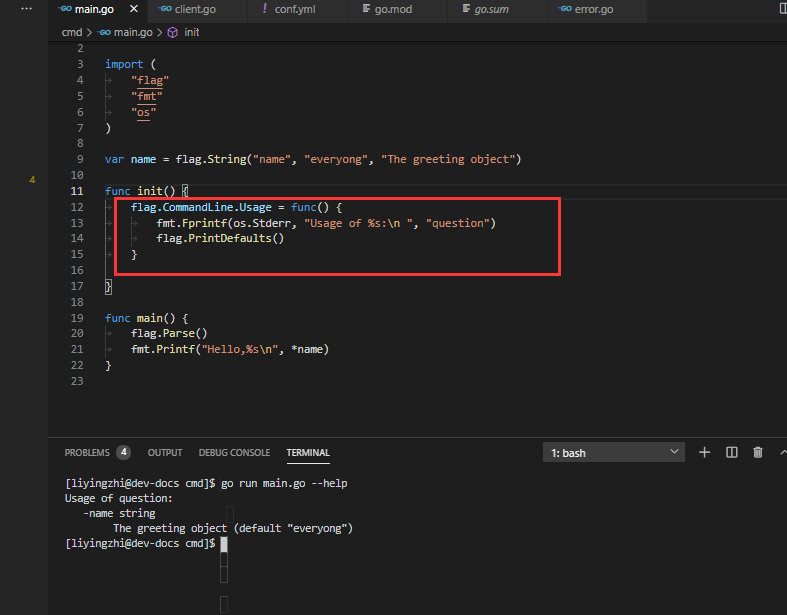Click init symbol in breadcrumb
This screenshot has height=615, width=787.
click(192, 32)
